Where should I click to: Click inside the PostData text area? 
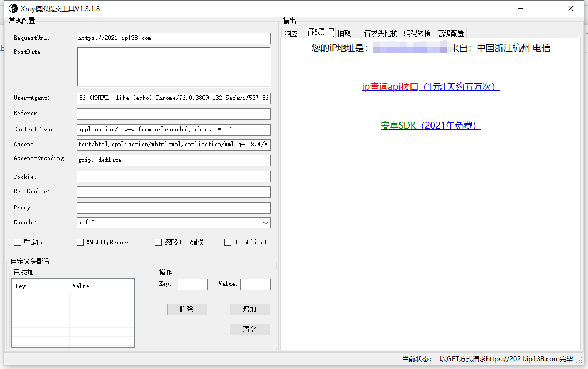(173, 66)
